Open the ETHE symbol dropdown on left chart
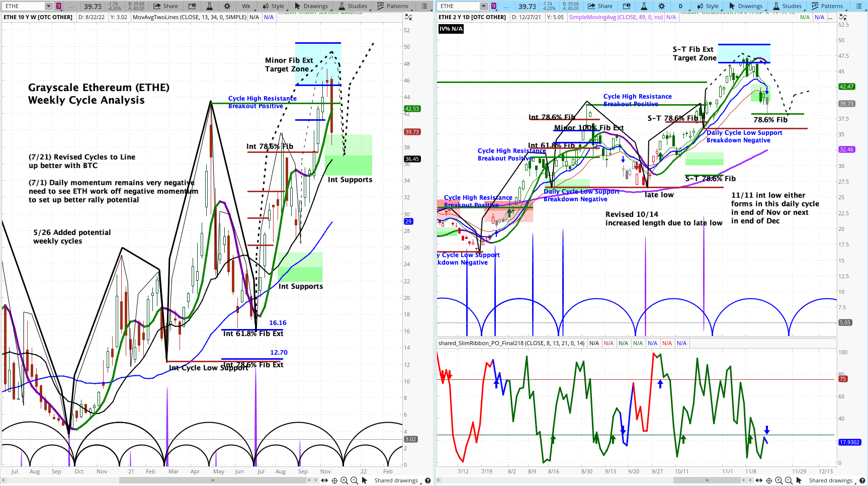The image size is (868, 486). (x=48, y=6)
